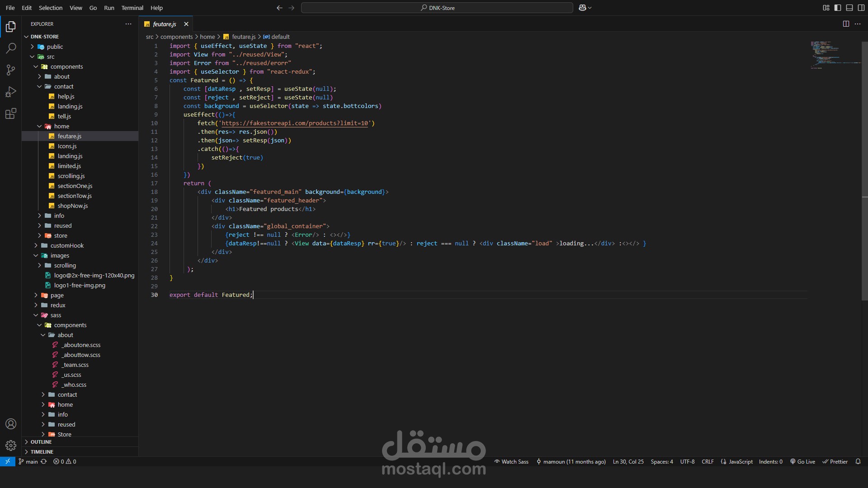The height and width of the screenshot is (488, 868).
Task: Open the Run and Debug view
Action: [11, 92]
